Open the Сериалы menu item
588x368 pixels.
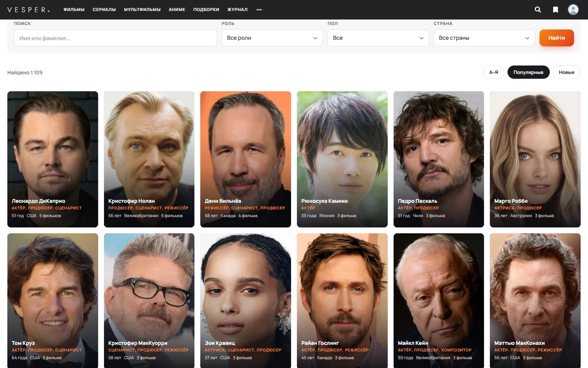pyautogui.click(x=104, y=10)
